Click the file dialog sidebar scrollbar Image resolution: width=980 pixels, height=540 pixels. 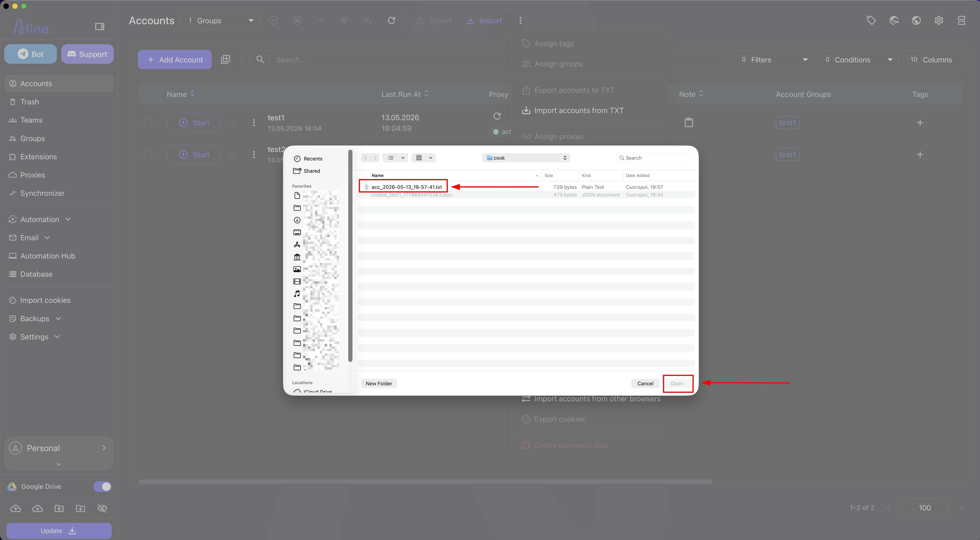[350, 256]
